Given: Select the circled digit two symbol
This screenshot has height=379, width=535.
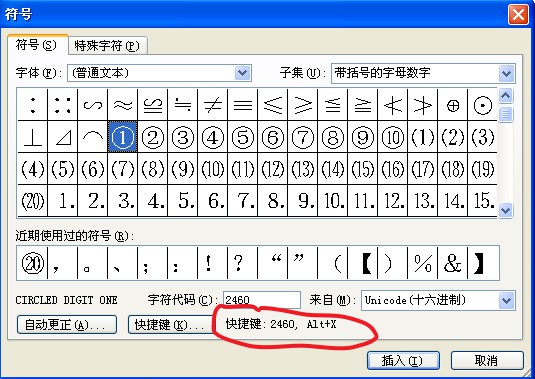Looking at the screenshot, I should [153, 137].
